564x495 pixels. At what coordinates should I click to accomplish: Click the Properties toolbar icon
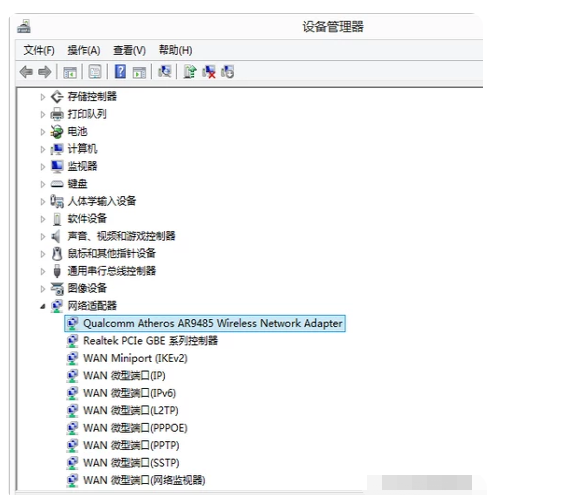coord(95,72)
